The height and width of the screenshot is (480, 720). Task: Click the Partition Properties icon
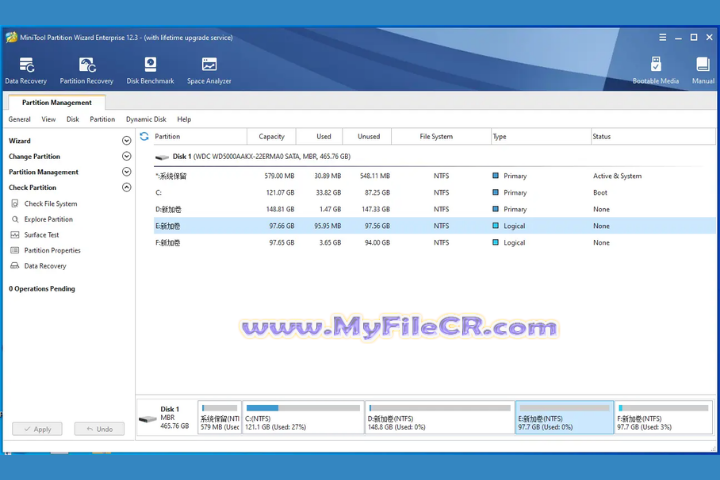[15, 250]
